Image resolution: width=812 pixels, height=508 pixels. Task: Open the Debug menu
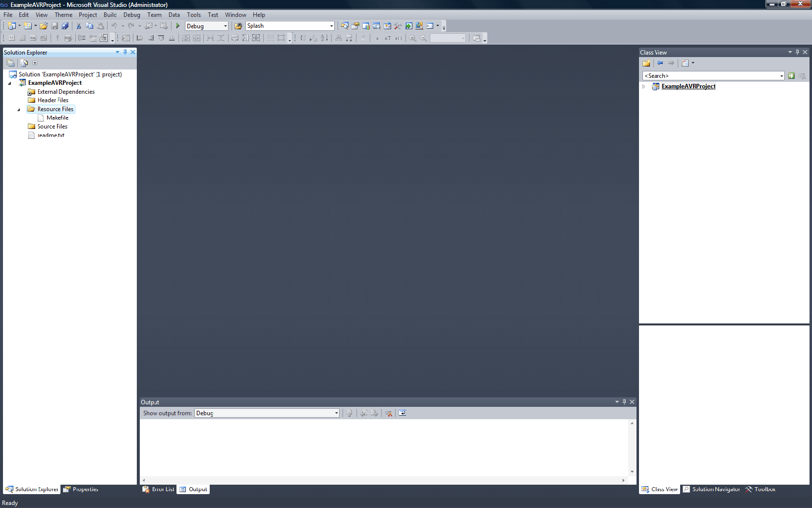(x=131, y=14)
